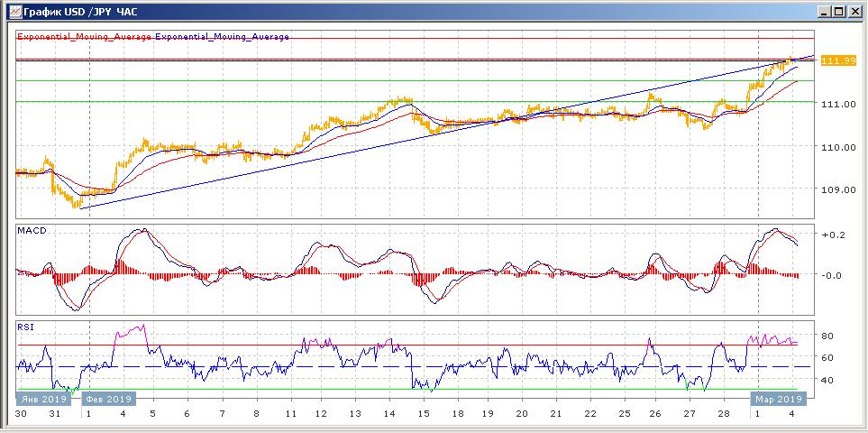Click date 14 on the time axis

[389, 413]
